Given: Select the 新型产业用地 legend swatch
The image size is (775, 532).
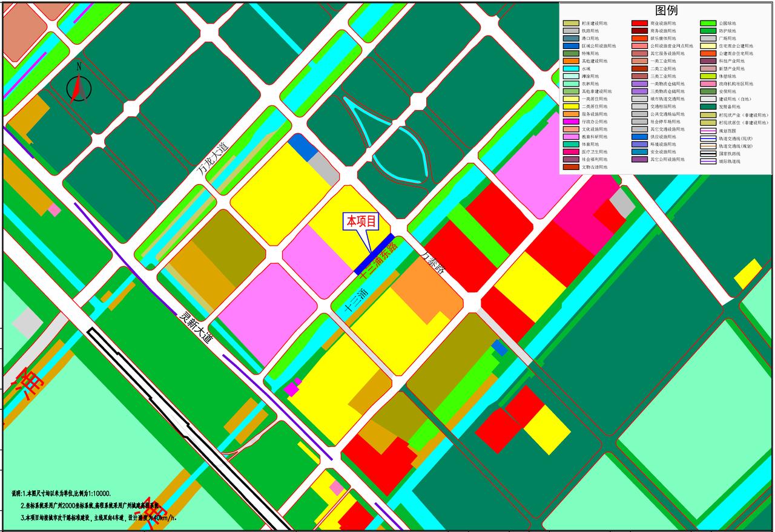Looking at the screenshot, I should pos(708,69).
